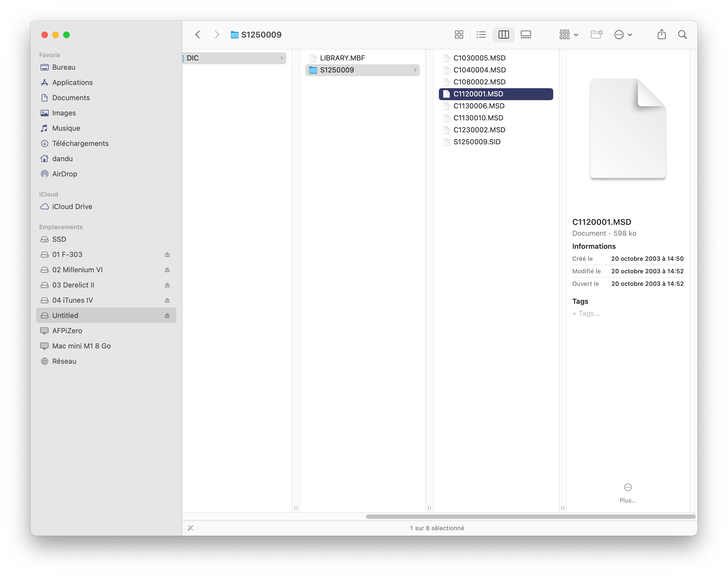Eject the 01 F-303 volume
This screenshot has height=576, width=728.
(x=167, y=254)
